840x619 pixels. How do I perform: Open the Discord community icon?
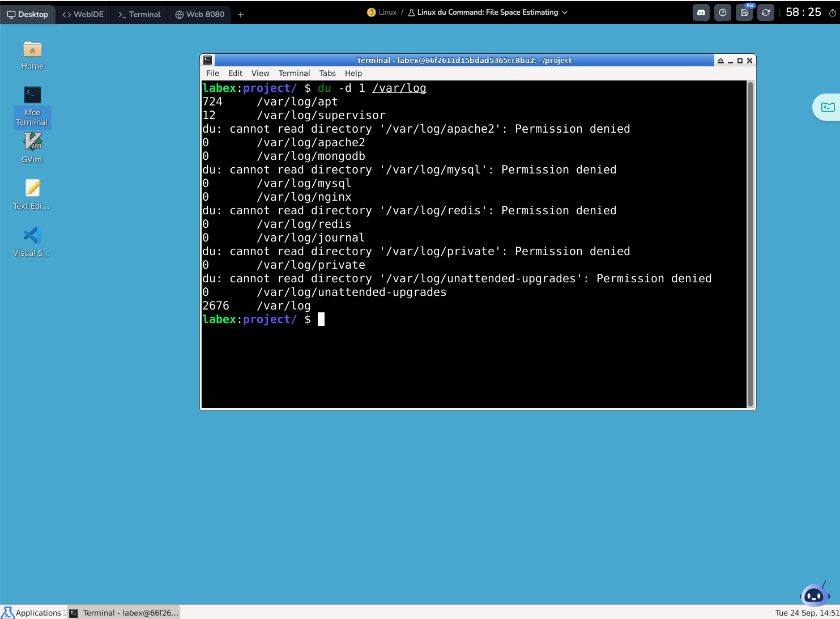[701, 13]
